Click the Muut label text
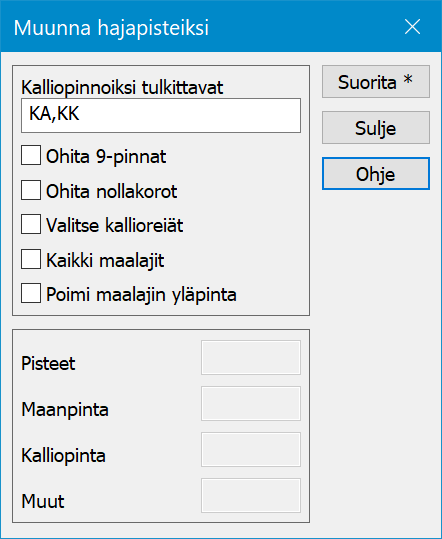 (x=43, y=502)
